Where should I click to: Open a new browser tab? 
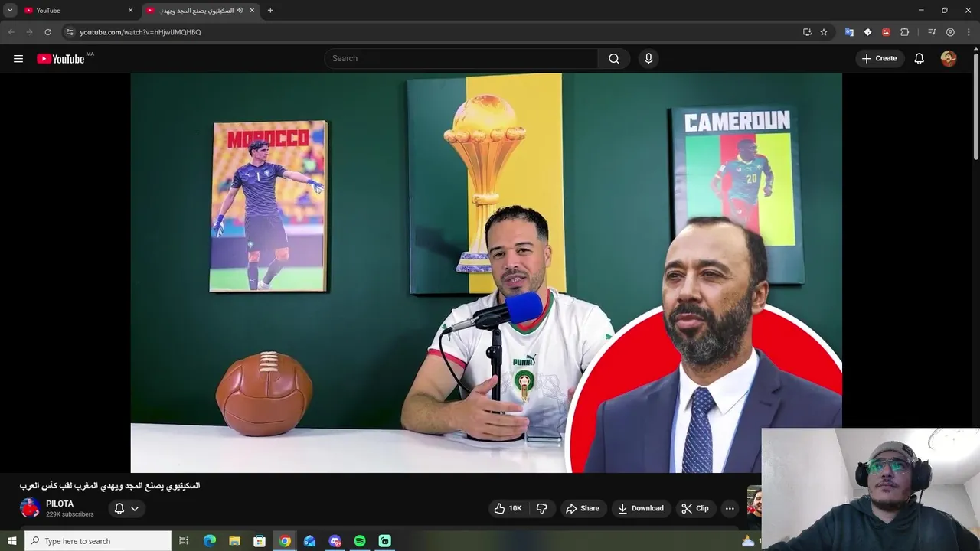coord(270,10)
